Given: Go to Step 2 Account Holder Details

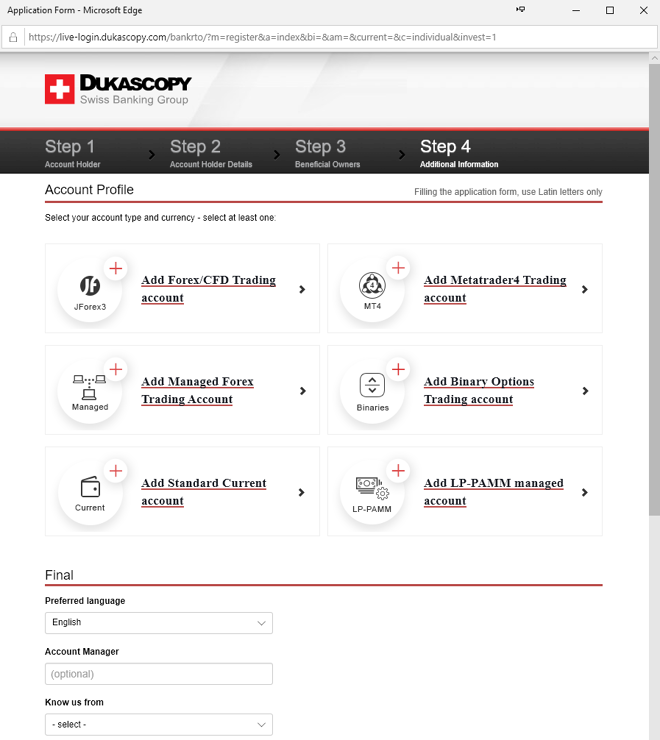Looking at the screenshot, I should (x=210, y=153).
